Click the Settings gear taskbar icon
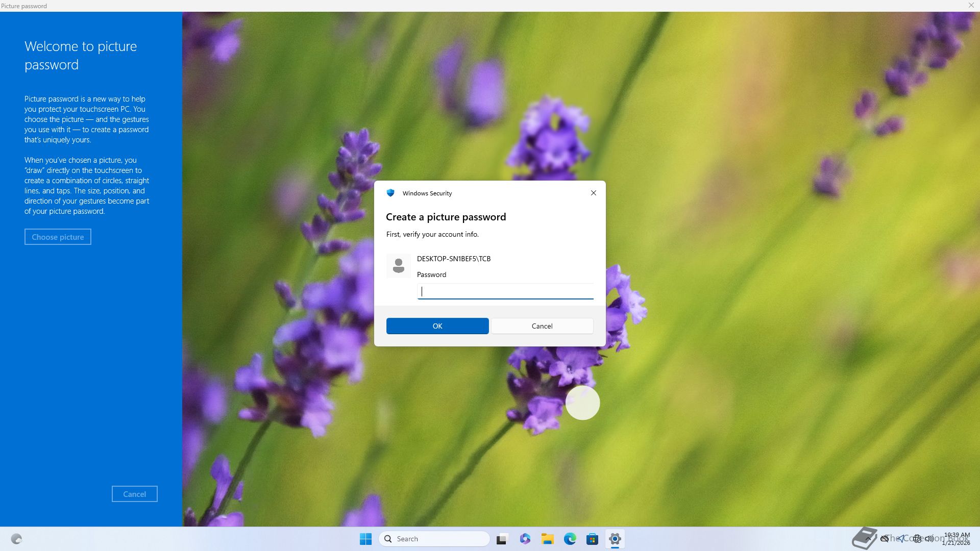 [615, 539]
